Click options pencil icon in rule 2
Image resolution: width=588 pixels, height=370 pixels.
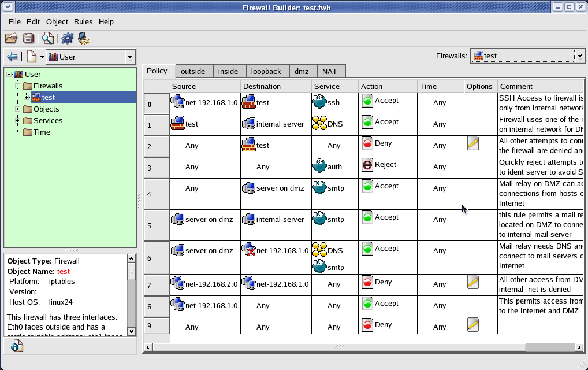[x=473, y=143]
